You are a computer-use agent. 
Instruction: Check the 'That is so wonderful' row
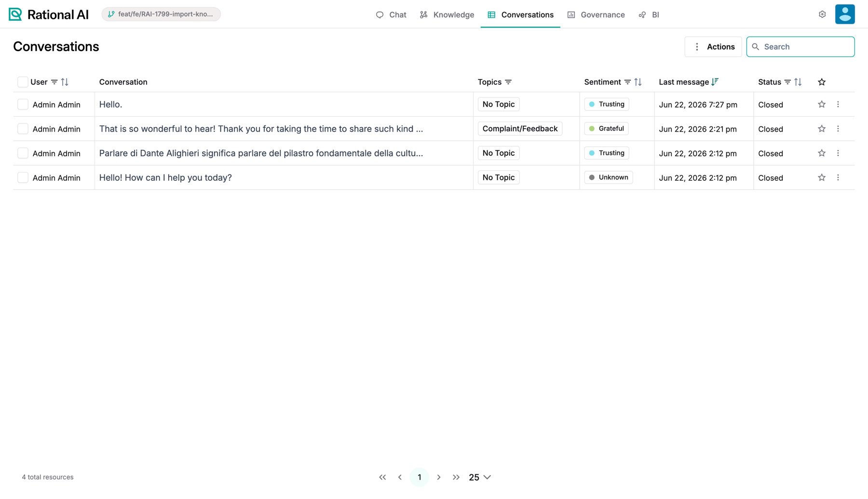(x=23, y=129)
